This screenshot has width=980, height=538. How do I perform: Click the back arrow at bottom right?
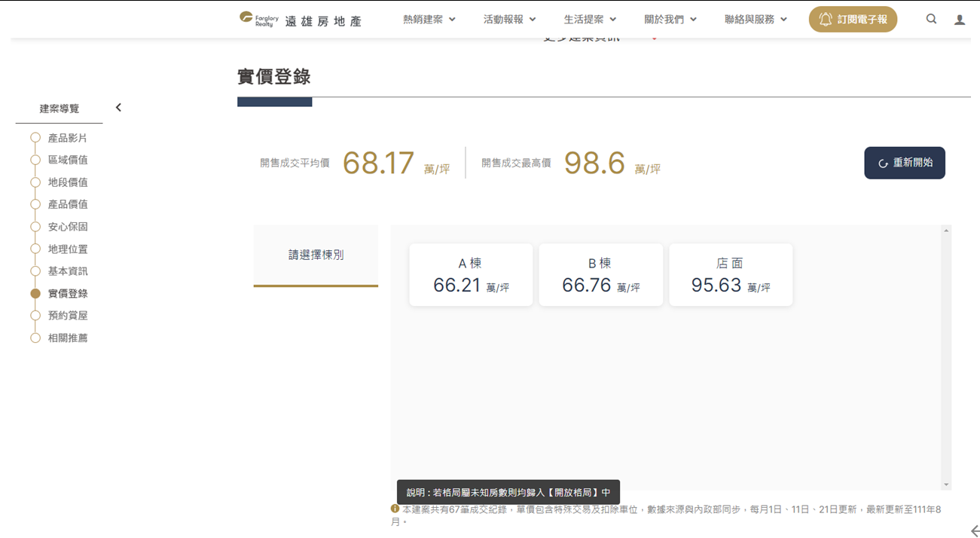click(x=974, y=531)
